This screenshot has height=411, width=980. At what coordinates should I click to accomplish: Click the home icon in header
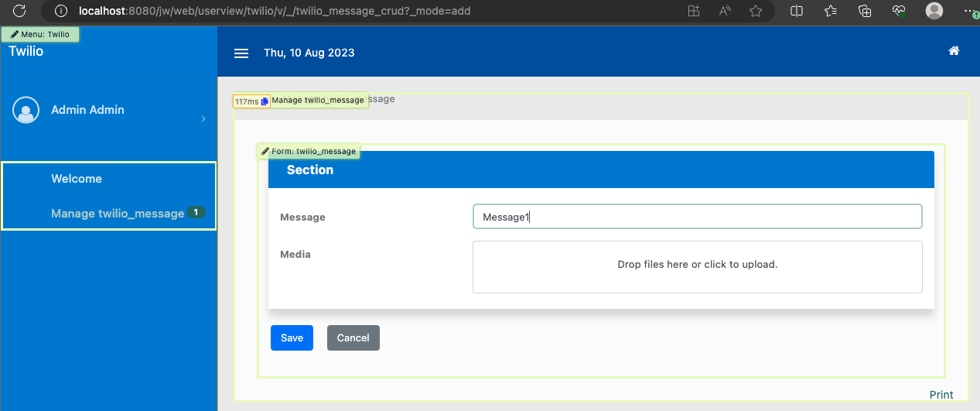coord(954,51)
